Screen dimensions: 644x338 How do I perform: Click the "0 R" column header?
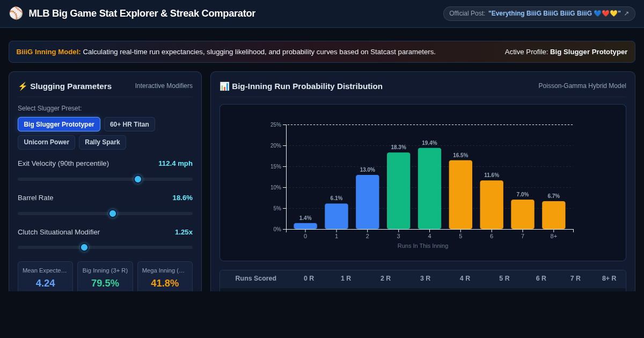click(x=309, y=278)
